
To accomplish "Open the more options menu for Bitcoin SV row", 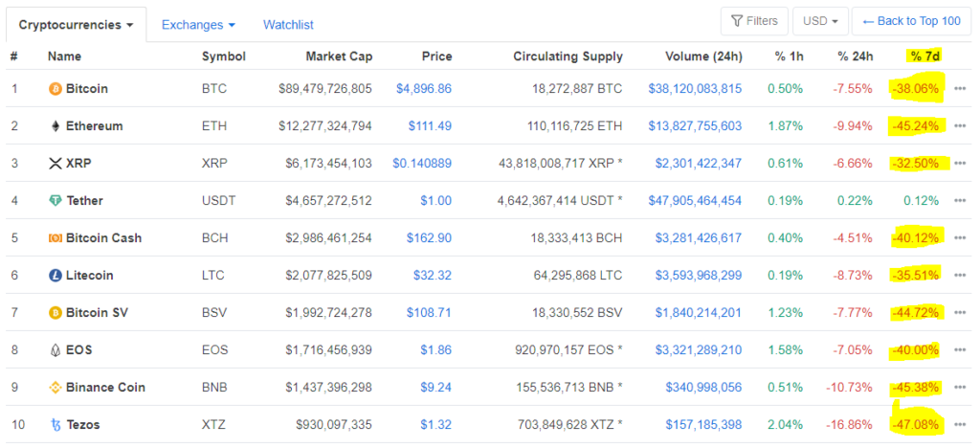I will (x=961, y=312).
